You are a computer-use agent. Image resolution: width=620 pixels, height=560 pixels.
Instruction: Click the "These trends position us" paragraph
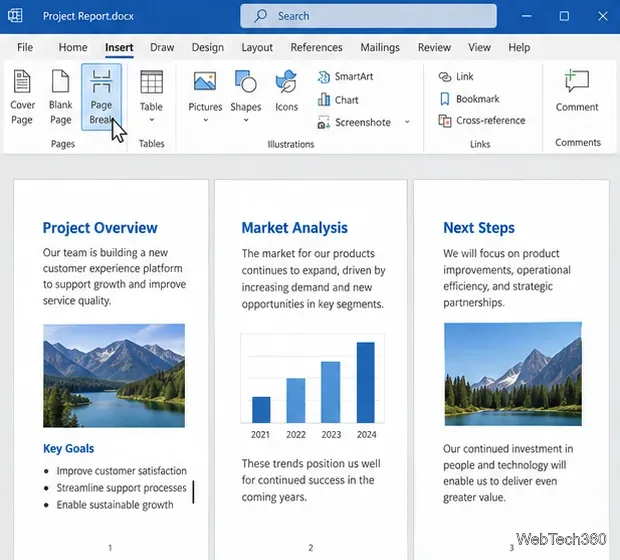[311, 480]
